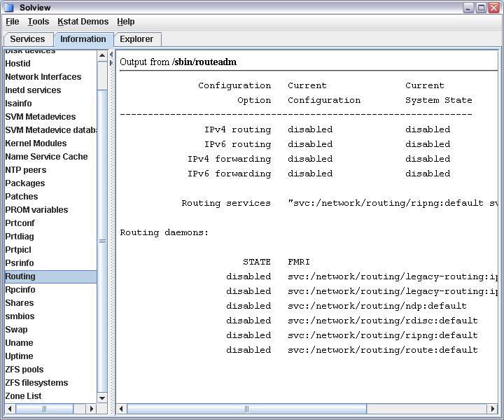Click the list's horizontal scroll left arrow
The image size is (504, 420).
[10, 409]
